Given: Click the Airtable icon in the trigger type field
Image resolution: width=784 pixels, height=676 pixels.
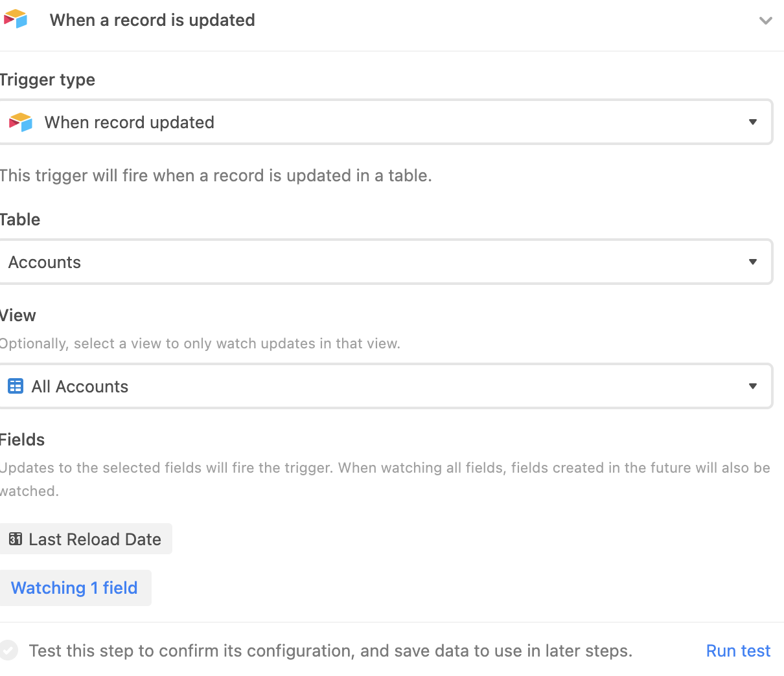Looking at the screenshot, I should coord(20,122).
